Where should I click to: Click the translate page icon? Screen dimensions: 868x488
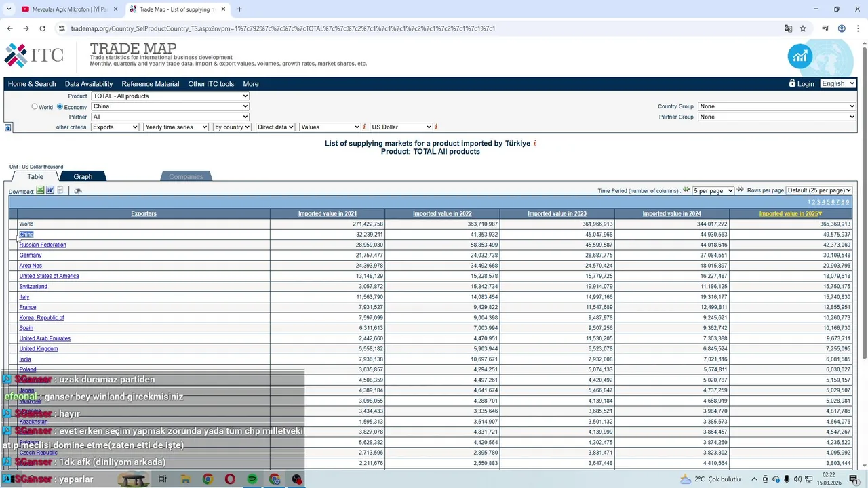(788, 28)
